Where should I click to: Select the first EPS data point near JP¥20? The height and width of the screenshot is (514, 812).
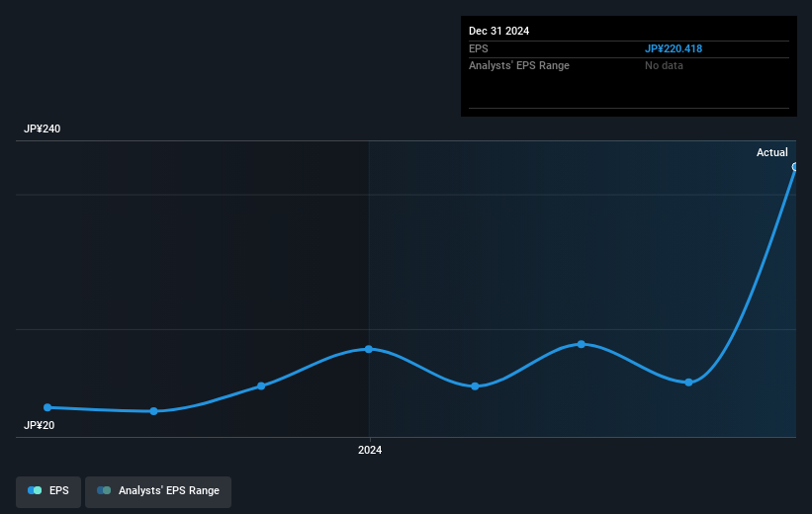tap(47, 407)
